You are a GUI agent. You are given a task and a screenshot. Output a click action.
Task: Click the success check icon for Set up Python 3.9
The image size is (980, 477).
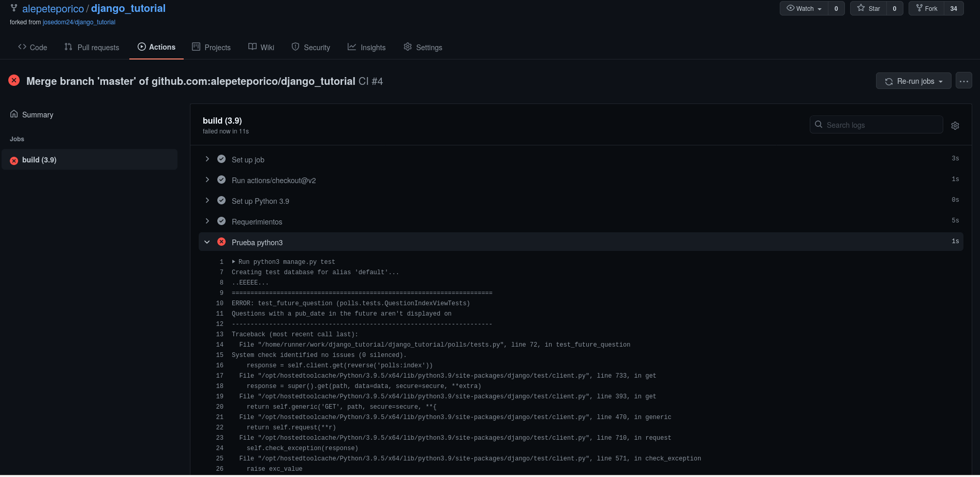point(221,200)
